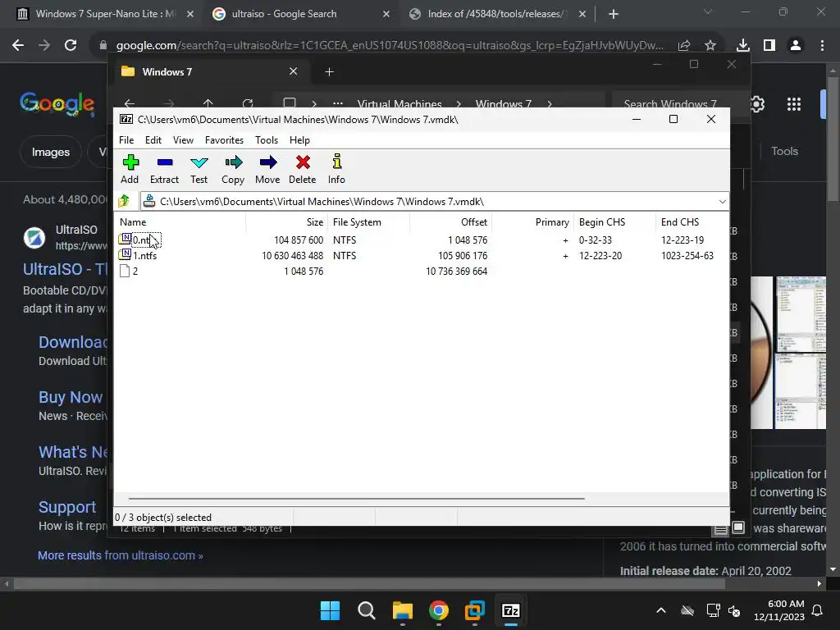Open taskbar File Explorer icon
This screenshot has width=840, height=630.
402,610
